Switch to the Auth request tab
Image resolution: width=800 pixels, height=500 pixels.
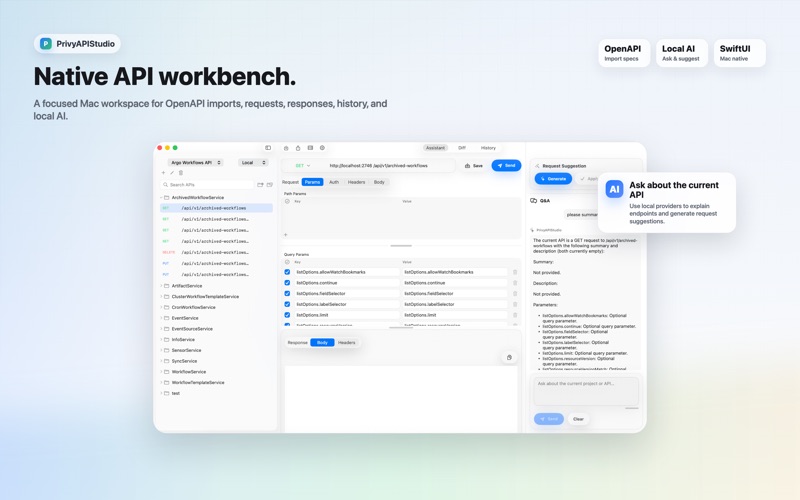[x=334, y=182]
